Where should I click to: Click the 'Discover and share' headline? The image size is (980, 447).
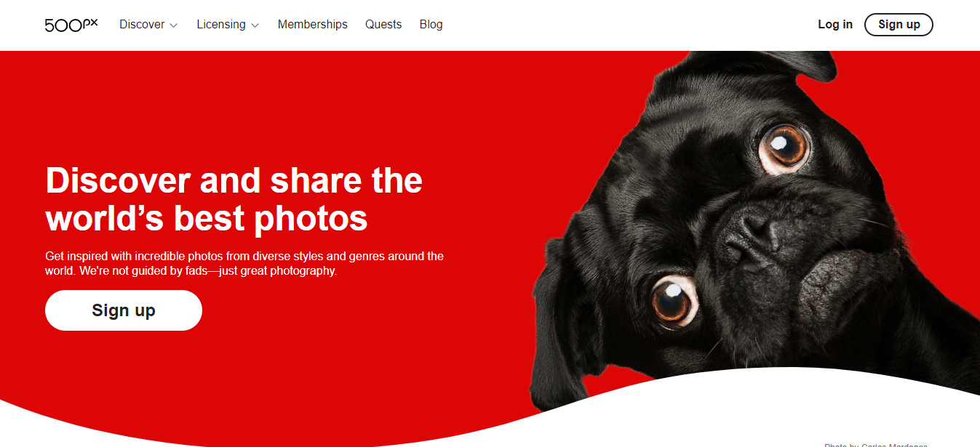(234, 199)
